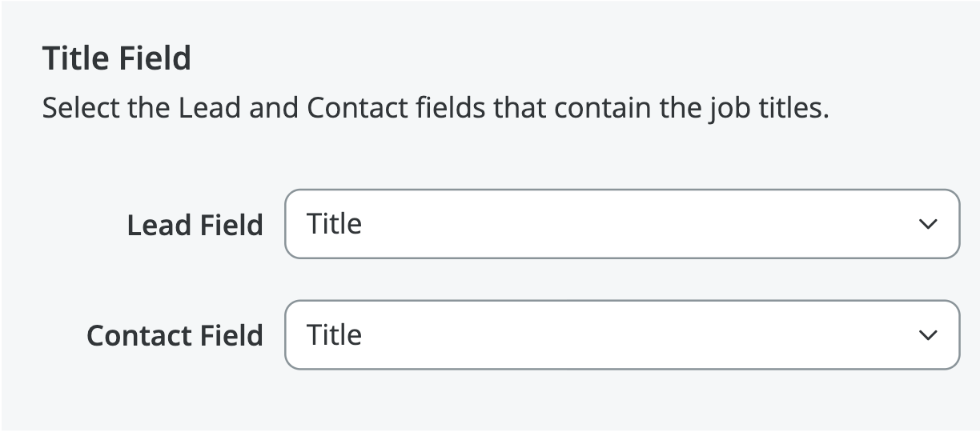Click the empty middle of Contact Field box
Image resolution: width=980 pixels, height=432 pixels.
click(621, 334)
